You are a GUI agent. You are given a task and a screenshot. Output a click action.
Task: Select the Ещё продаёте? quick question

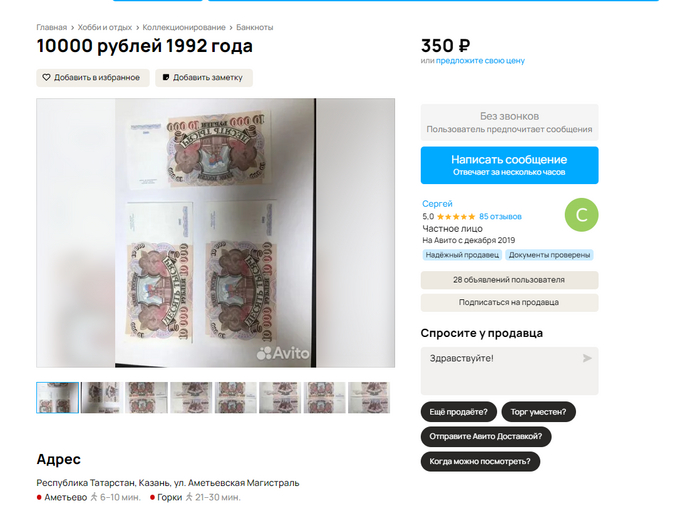click(x=458, y=412)
